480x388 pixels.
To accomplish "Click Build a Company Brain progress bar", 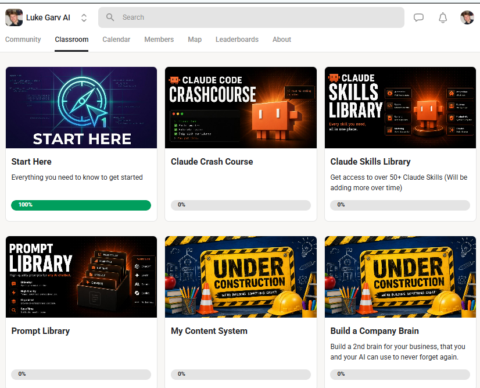I will pyautogui.click(x=400, y=374).
